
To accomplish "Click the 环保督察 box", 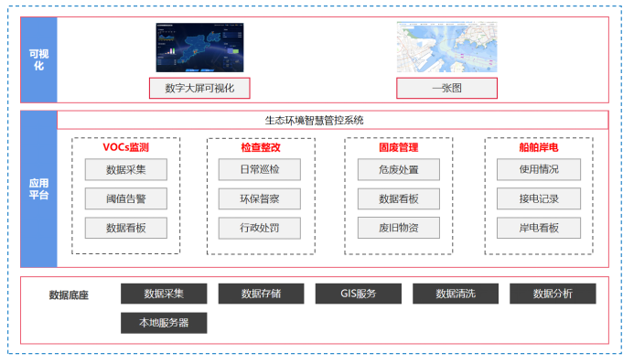I will click(x=260, y=198).
